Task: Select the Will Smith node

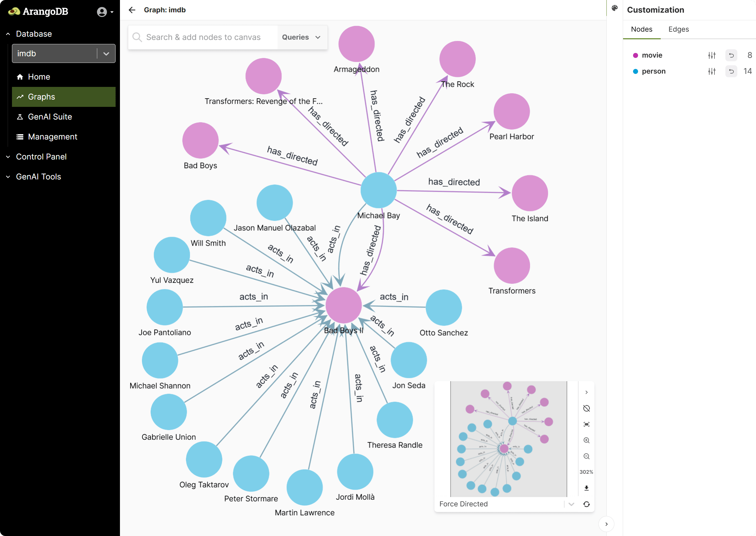Action: 208,218
